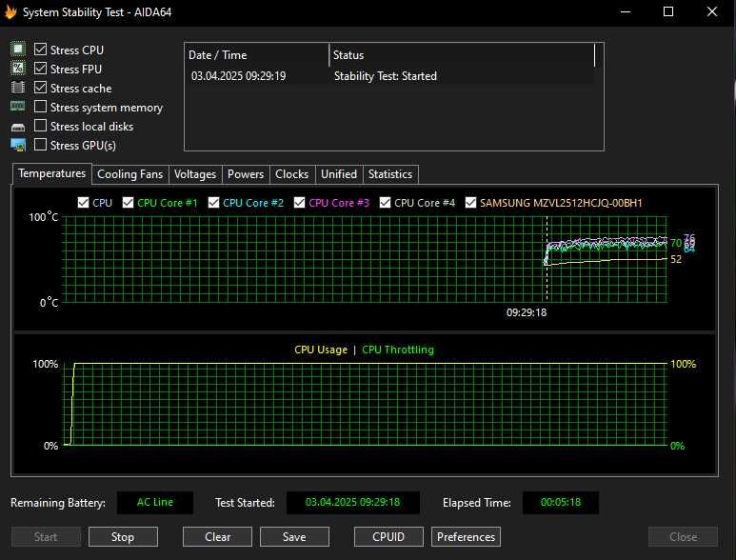Click the disk drive icon beside Stress local disks
Image resolution: width=736 pixels, height=560 pixels.
[18, 127]
